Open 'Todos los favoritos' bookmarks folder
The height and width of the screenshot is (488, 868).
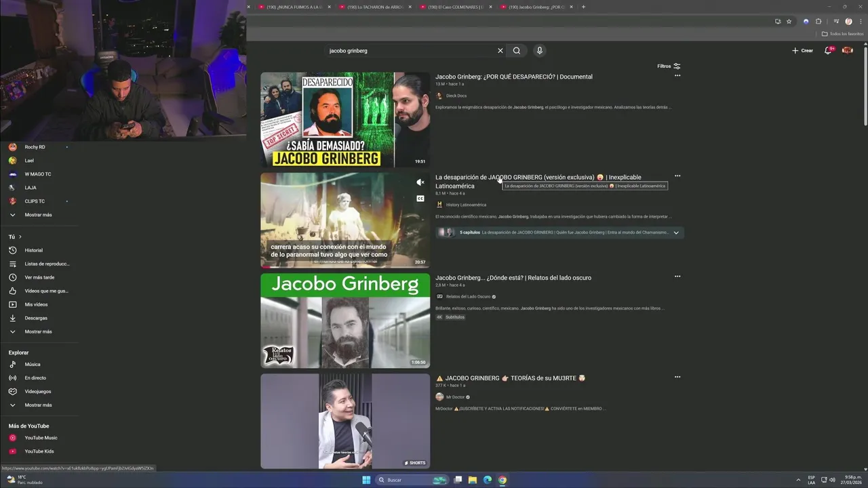[x=843, y=34]
